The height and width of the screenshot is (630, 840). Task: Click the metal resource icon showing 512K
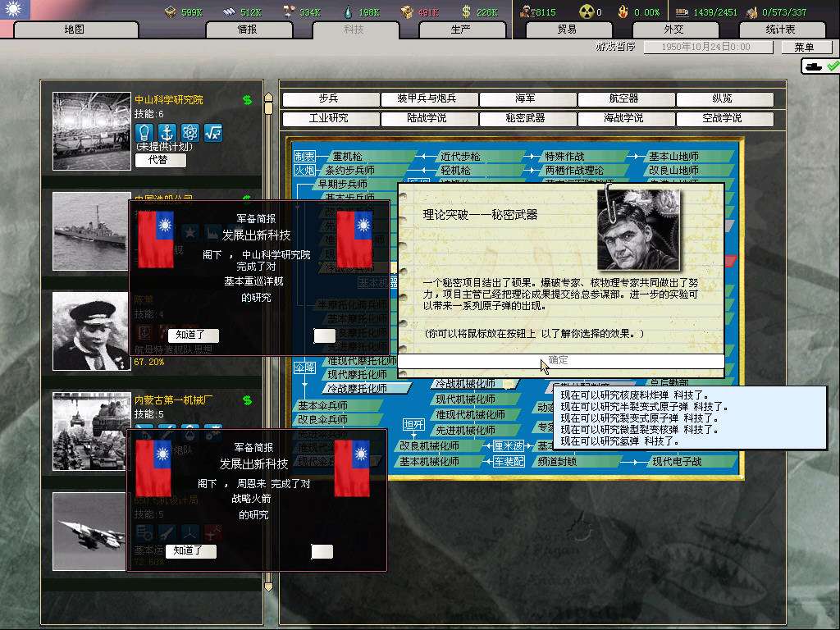(x=230, y=11)
